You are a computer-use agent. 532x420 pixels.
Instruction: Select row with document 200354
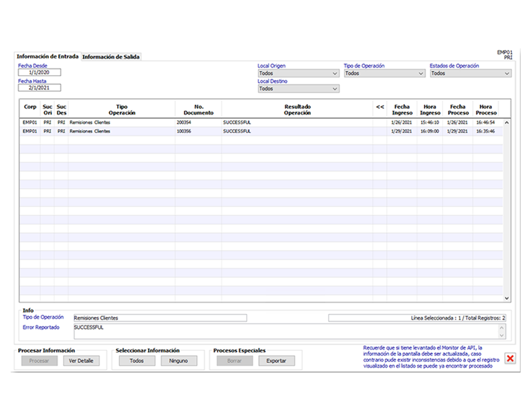(x=184, y=122)
